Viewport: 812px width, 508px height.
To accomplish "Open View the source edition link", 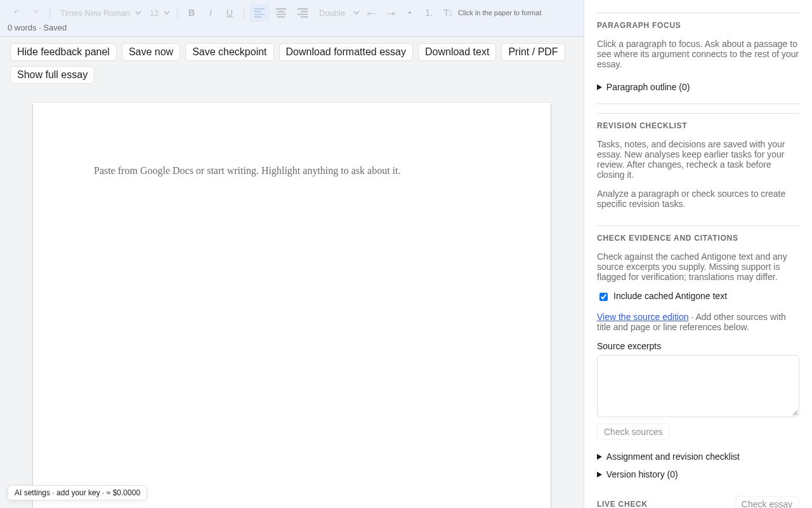I will point(643,317).
